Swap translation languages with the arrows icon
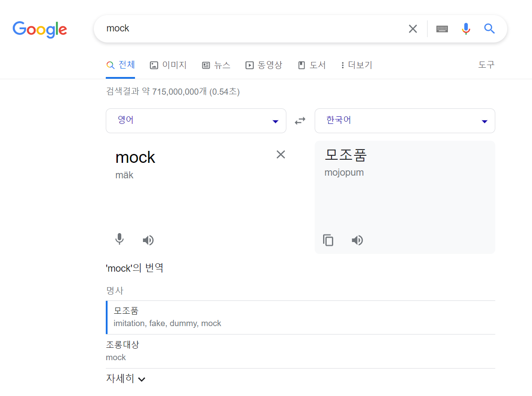 [x=300, y=120]
